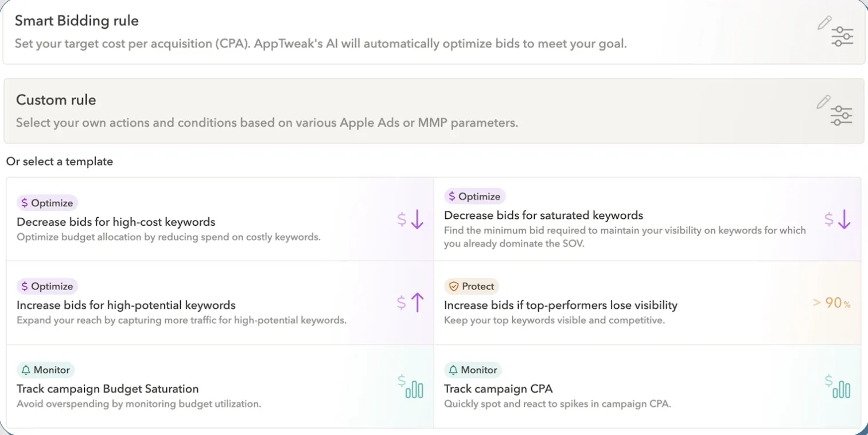
Task: Select the Protect badge for top-performers rule
Action: [472, 286]
